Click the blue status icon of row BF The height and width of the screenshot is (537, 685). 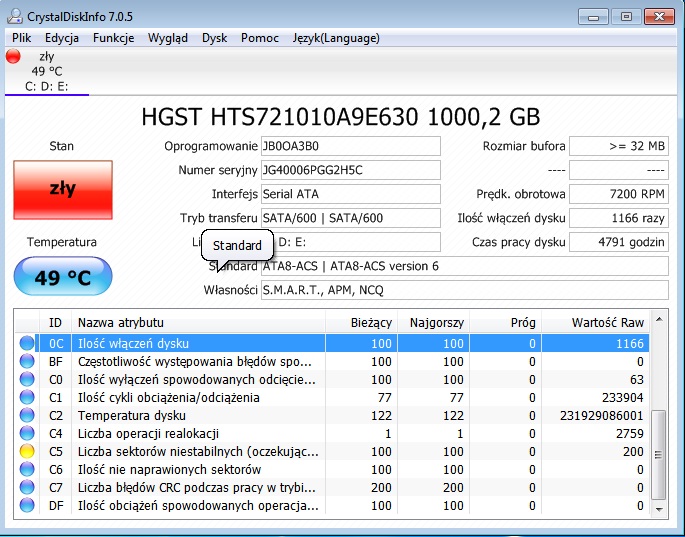(27, 361)
